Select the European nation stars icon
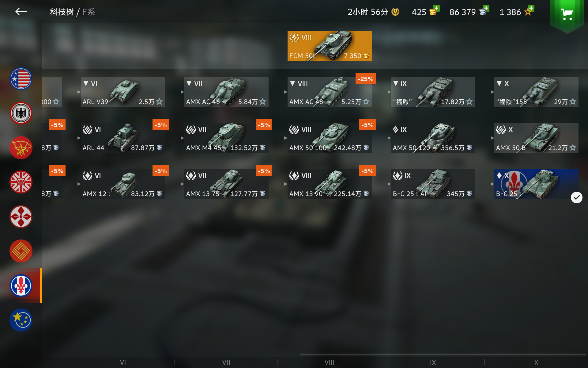Image resolution: width=588 pixels, height=368 pixels. 21,320
